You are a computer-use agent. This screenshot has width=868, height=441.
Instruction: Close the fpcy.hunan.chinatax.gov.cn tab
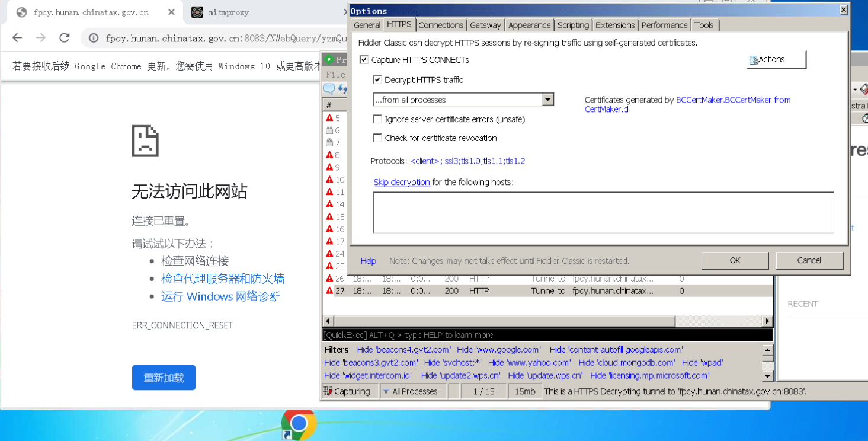[171, 12]
